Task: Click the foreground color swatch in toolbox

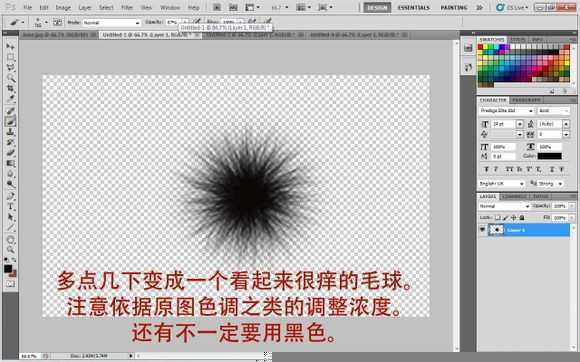Action: click(8, 268)
